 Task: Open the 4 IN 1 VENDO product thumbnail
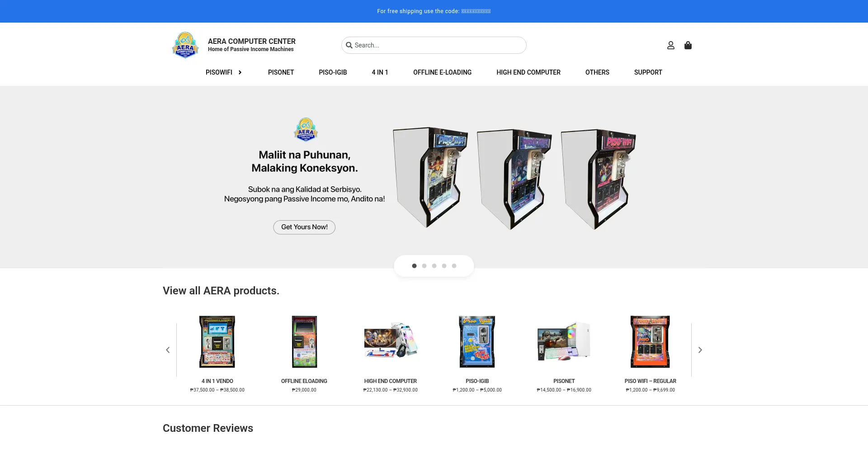[x=217, y=342]
